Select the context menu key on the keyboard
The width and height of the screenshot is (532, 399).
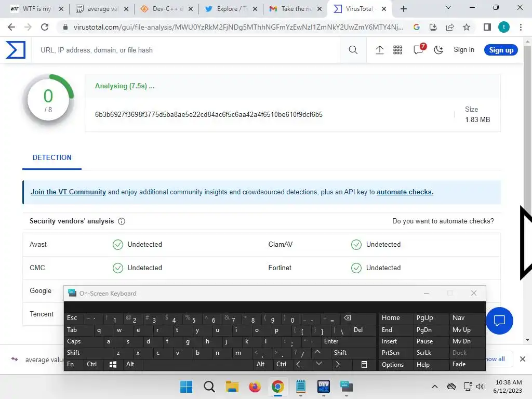point(364,364)
